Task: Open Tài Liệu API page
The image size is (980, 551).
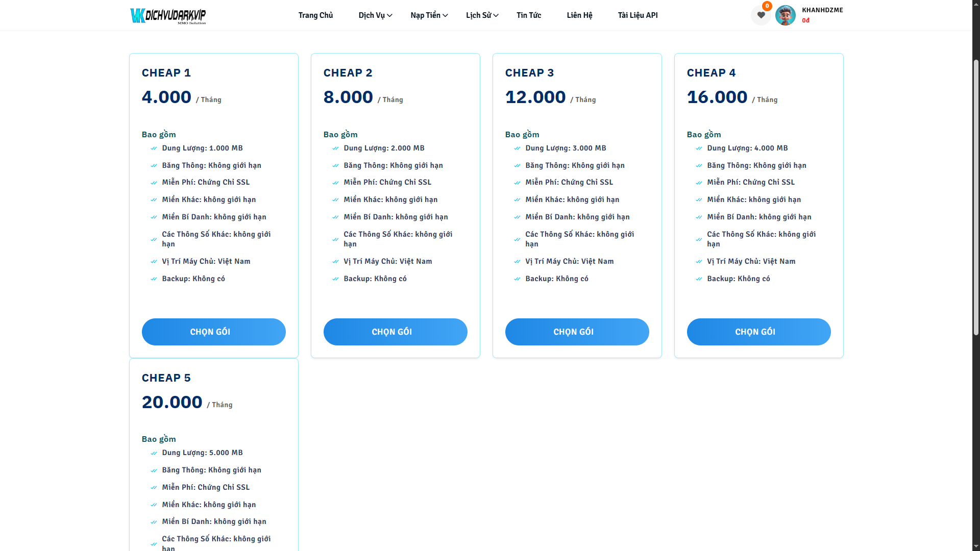Action: pos(638,15)
